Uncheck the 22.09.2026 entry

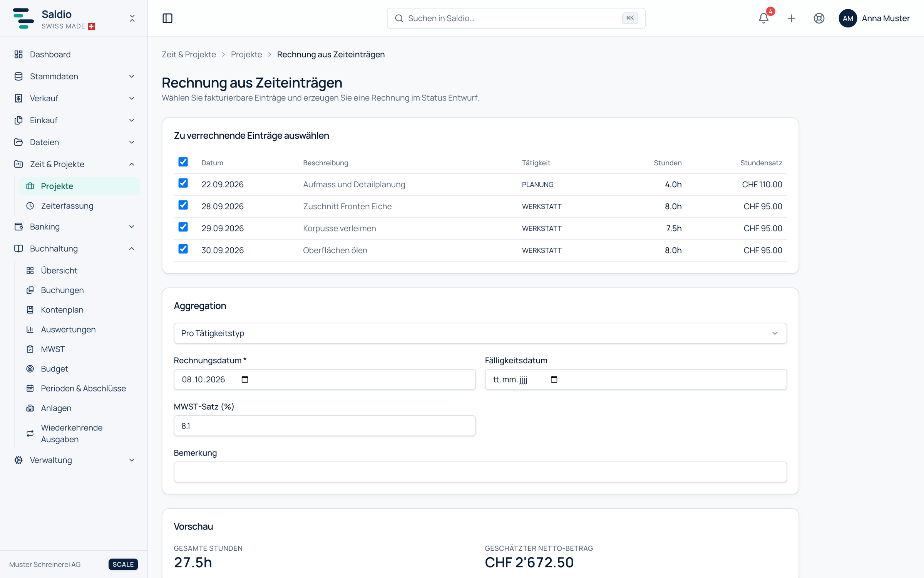pos(183,183)
